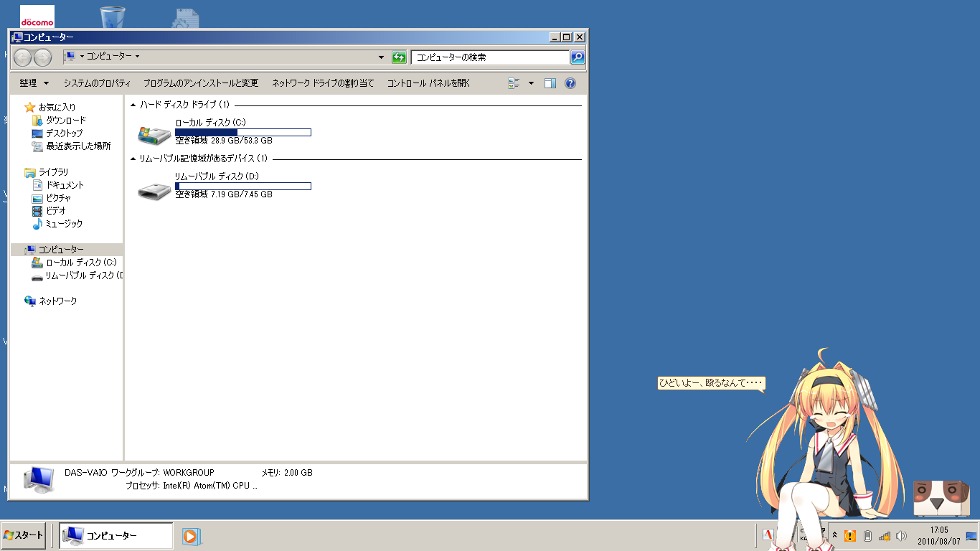The height and width of the screenshot is (551, 980).
Task: Click the スタート button
Action: [x=24, y=535]
